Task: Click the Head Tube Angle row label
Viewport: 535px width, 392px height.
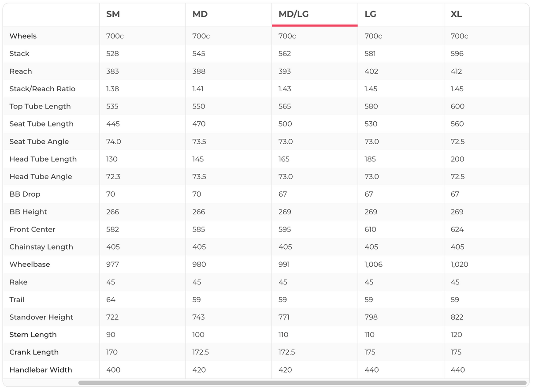Action: click(41, 176)
